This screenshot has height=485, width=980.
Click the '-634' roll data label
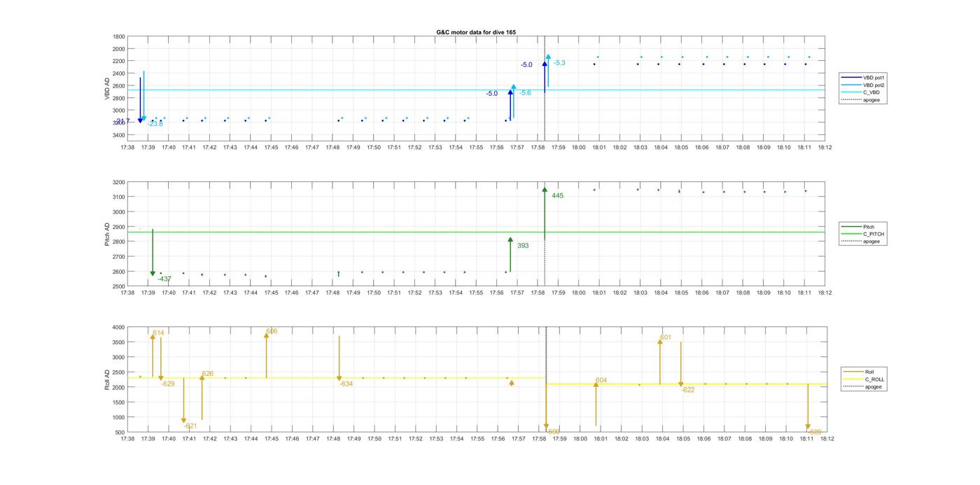(x=346, y=384)
